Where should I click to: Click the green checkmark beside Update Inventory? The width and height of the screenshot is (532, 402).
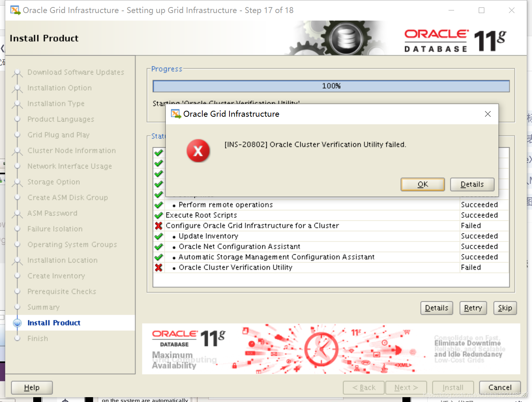(x=159, y=236)
